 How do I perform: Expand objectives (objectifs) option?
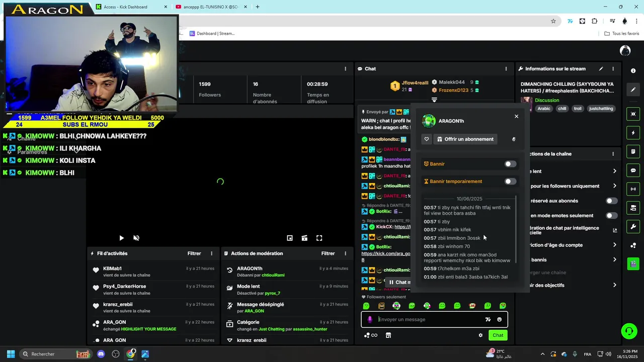(614, 285)
